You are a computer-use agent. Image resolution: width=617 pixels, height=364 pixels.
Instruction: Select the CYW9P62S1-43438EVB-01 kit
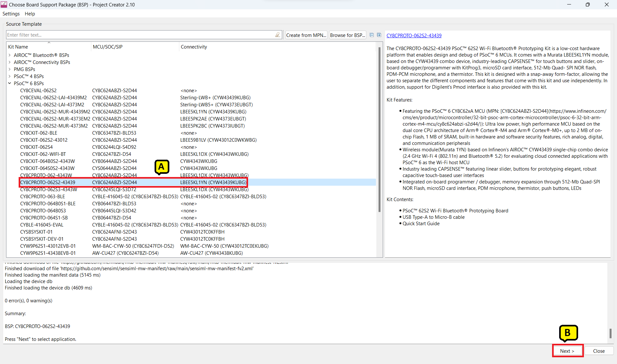pos(48,253)
